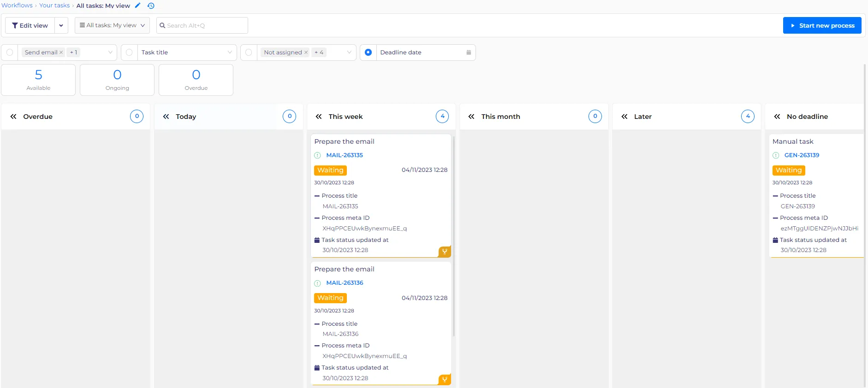Open the view history clock icon
This screenshot has width=868, height=388.
pos(151,6)
